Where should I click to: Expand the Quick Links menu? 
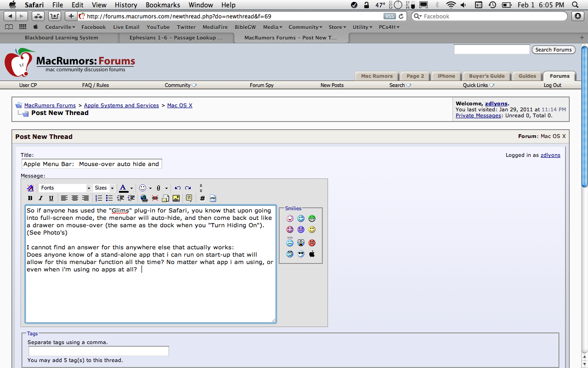[x=479, y=85]
